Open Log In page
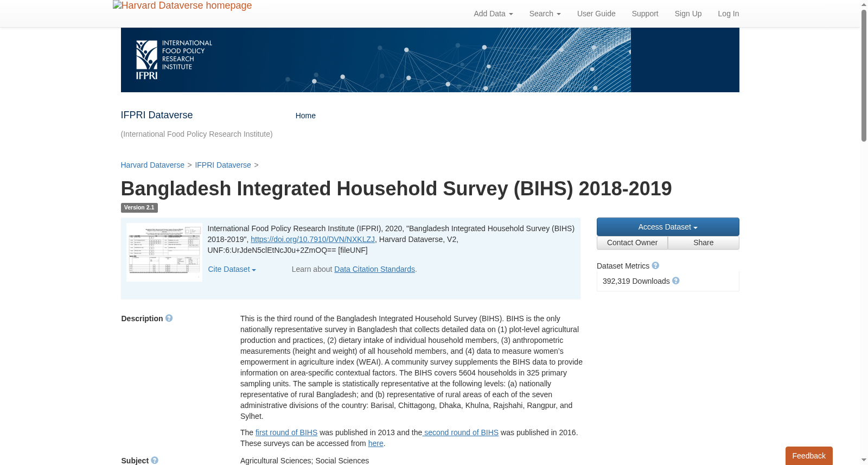This screenshot has height=465, width=868. (x=728, y=14)
